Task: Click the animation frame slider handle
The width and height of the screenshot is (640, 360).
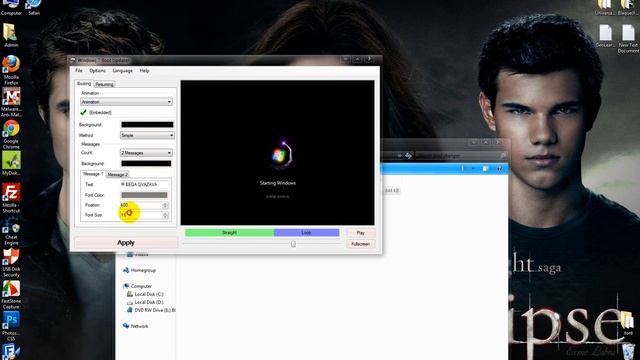Action: coord(293,244)
